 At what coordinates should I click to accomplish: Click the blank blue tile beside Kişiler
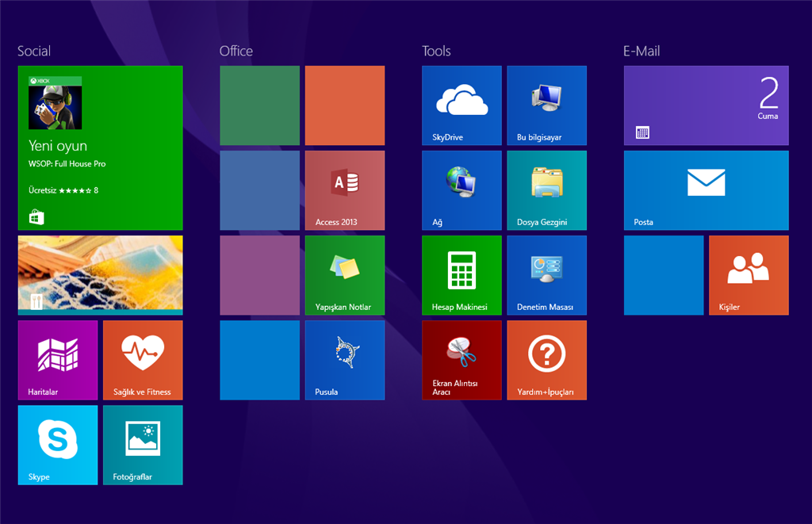(x=664, y=275)
